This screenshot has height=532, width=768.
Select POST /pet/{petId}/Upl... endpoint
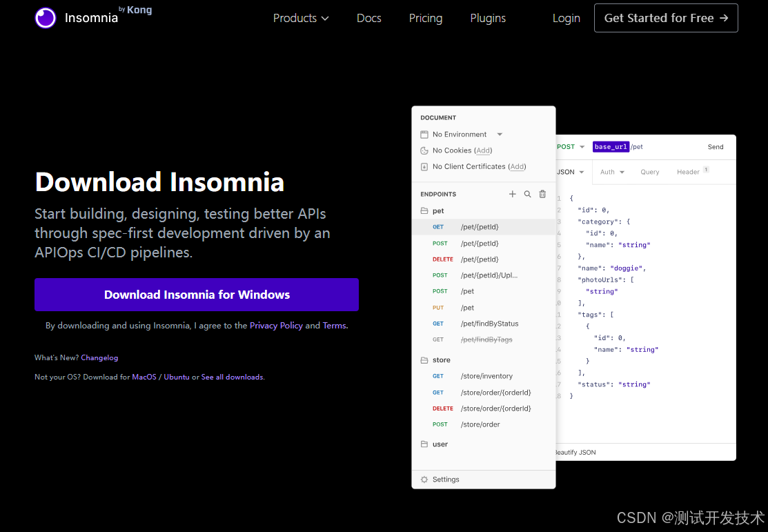[484, 275]
